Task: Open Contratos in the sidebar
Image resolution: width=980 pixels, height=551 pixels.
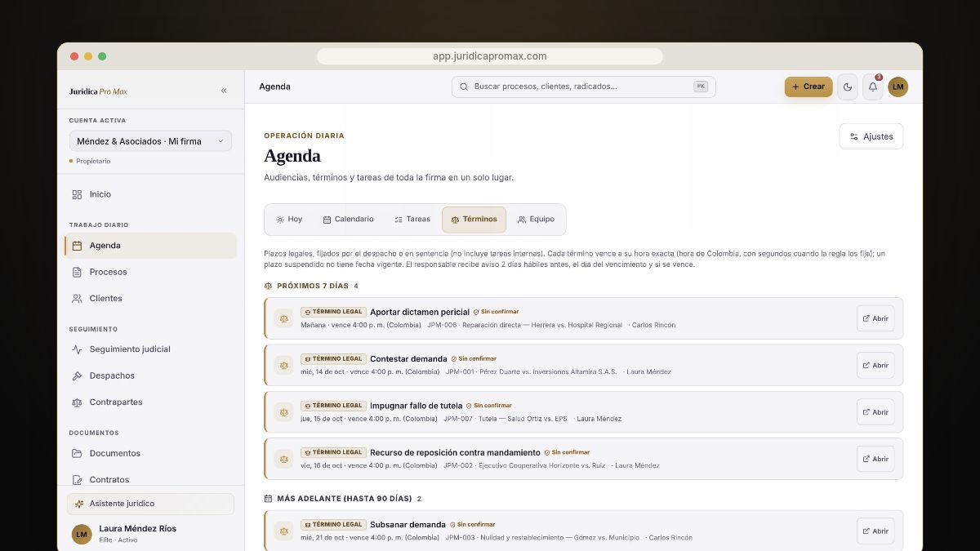Action: click(x=150, y=480)
